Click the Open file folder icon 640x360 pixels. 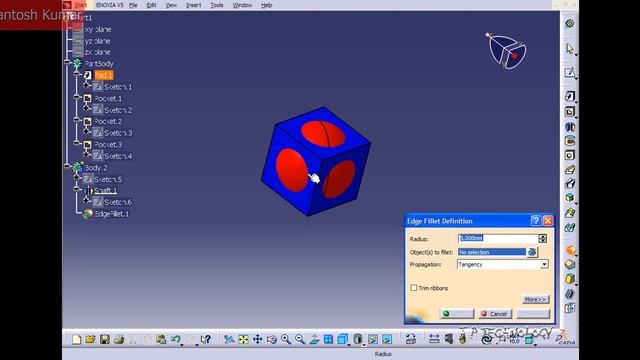pos(90,339)
